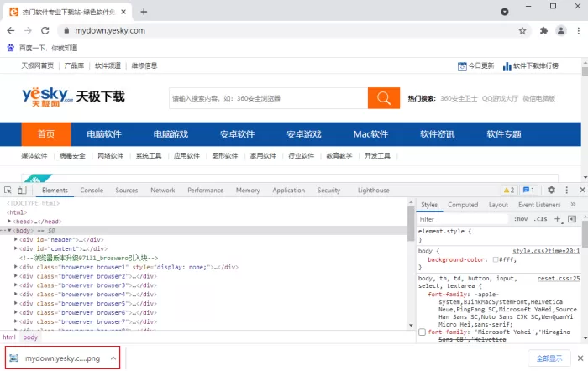Expand the browerver browser1 div node
This screenshot has width=588, height=371.
coord(16,267)
